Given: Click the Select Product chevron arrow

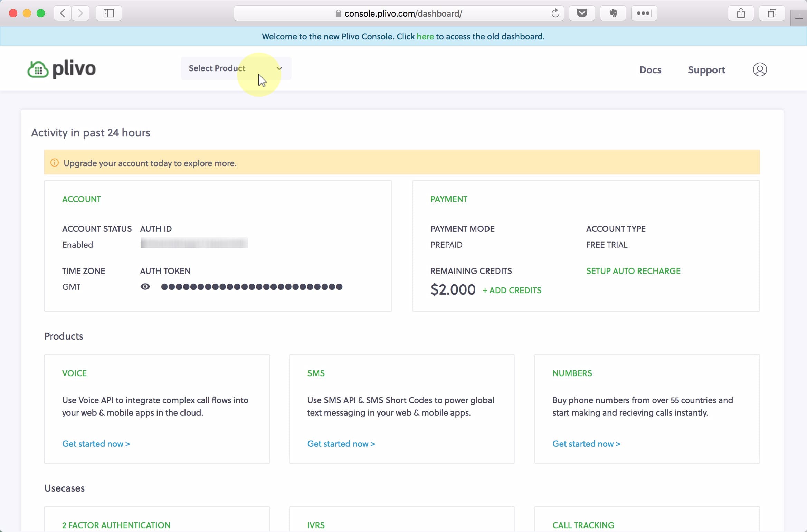Looking at the screenshot, I should click(279, 68).
